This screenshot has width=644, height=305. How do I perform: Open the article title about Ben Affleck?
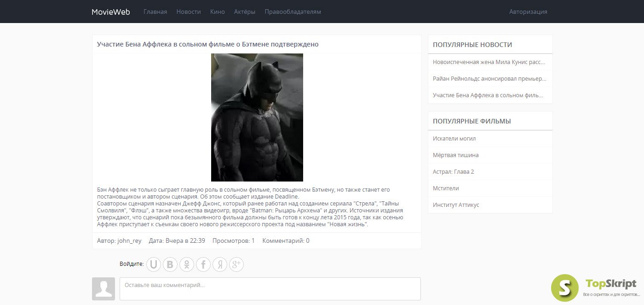(208, 44)
